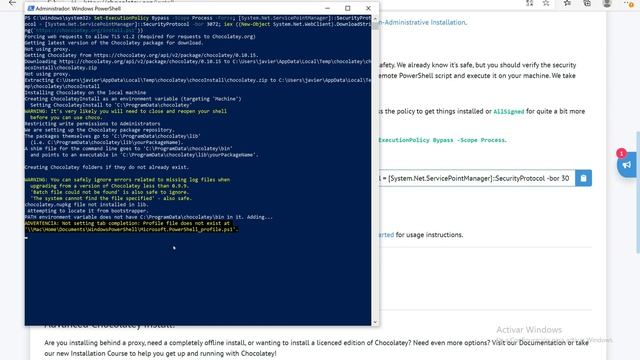The height and width of the screenshot is (360, 640).
Task: Open the collections icon in the browser toolbar
Action: pos(587,3)
